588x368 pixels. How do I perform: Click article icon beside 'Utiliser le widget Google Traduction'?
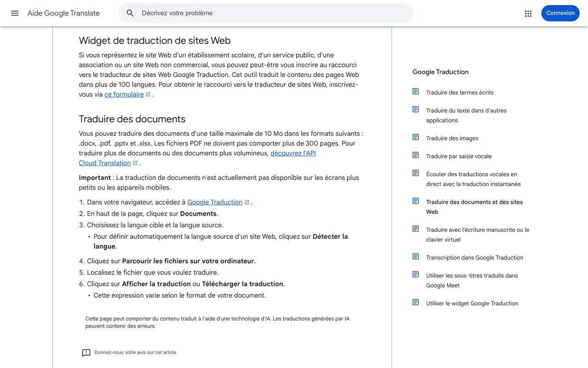tap(416, 302)
